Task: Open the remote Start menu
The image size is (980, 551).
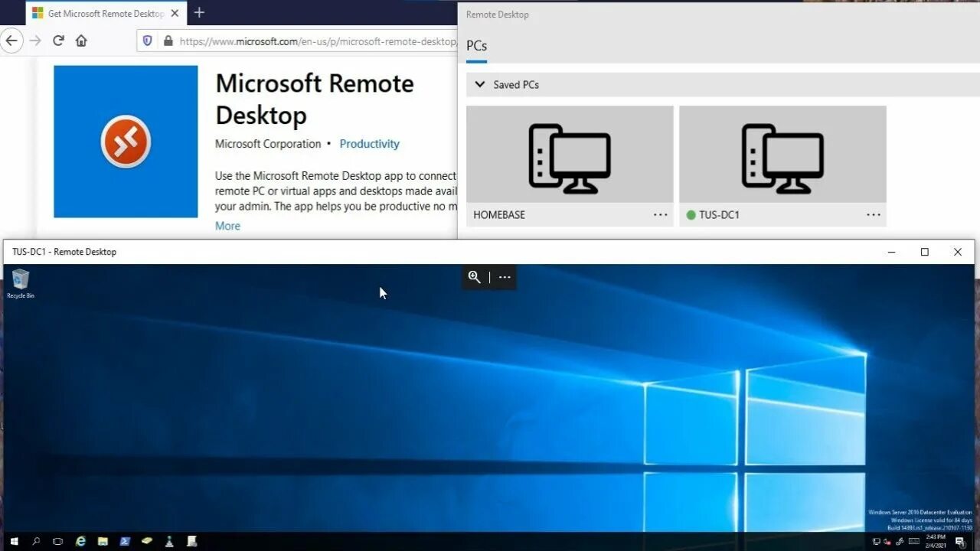Action: (x=14, y=542)
